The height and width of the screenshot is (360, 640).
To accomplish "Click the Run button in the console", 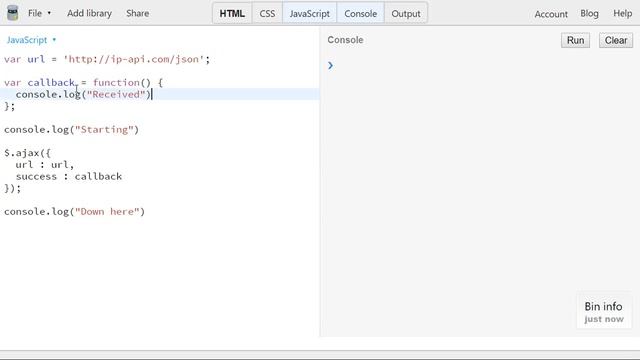I will (575, 40).
